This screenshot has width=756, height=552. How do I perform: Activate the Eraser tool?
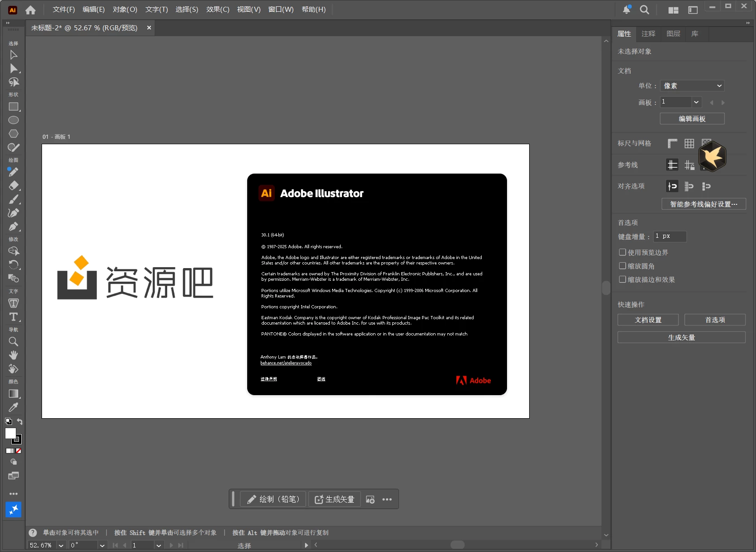pos(13,185)
